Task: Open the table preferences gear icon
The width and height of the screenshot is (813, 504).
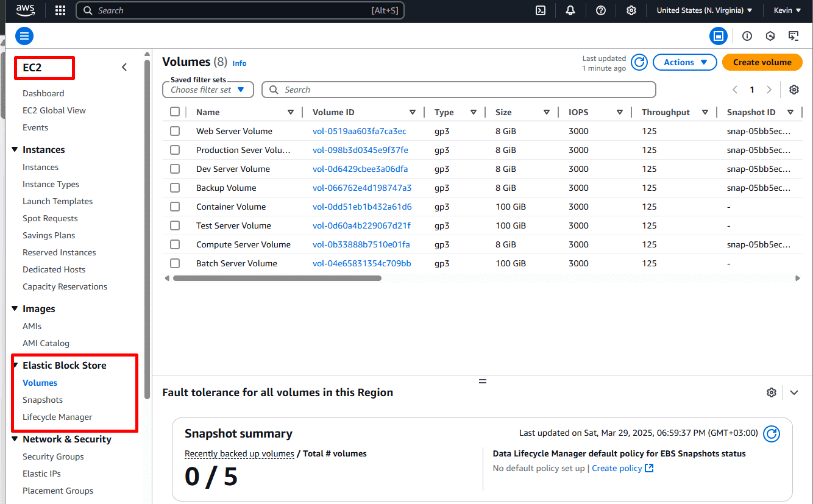Action: pyautogui.click(x=794, y=90)
